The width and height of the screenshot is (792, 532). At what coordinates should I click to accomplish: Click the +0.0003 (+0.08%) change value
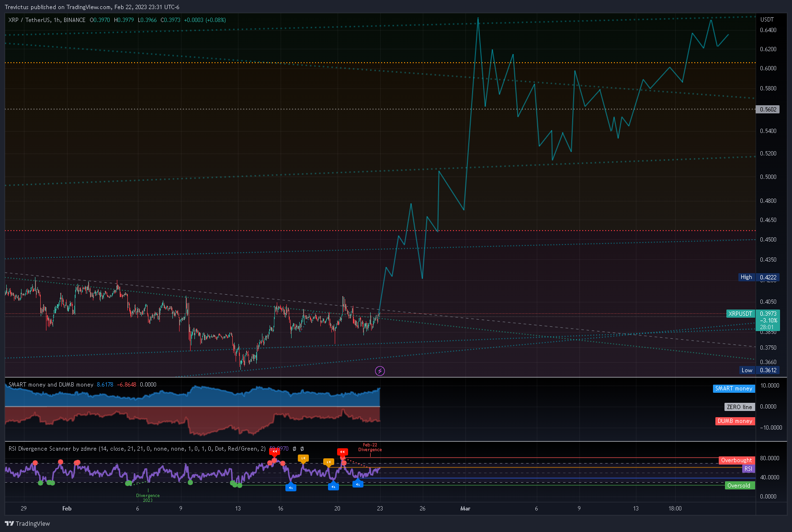pos(205,20)
